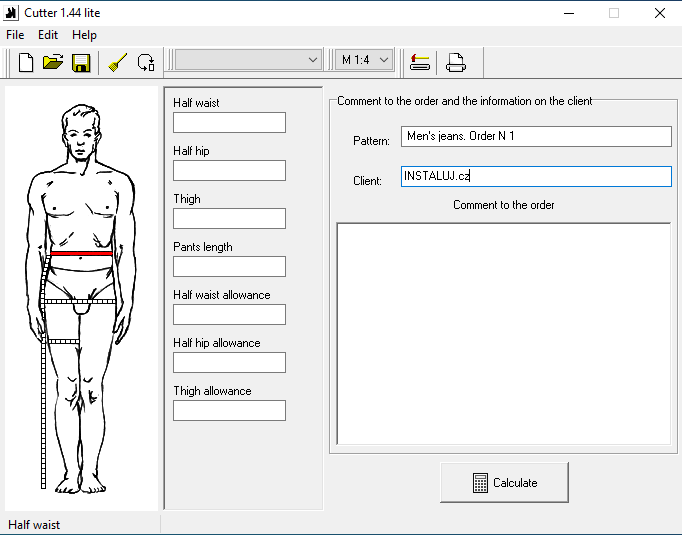Click the broom clear icon

tap(118, 62)
